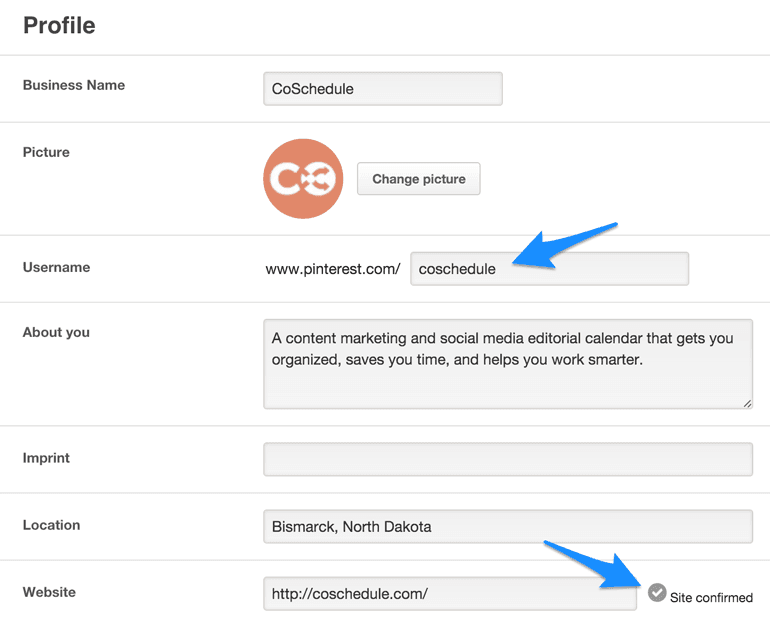The height and width of the screenshot is (620, 770).
Task: Select the About you text area
Action: point(507,364)
